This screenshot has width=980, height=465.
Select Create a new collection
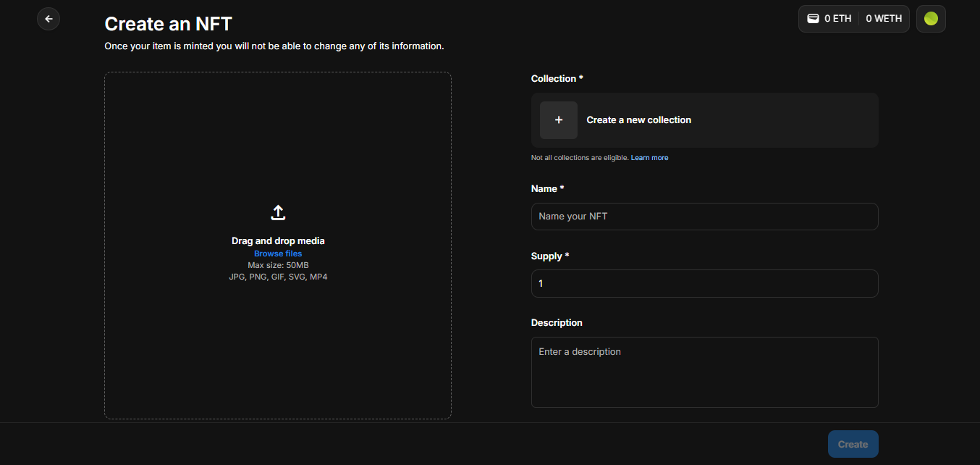coord(705,120)
